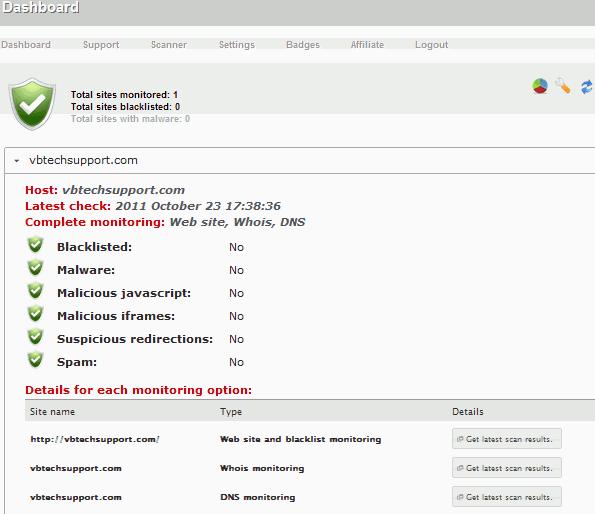Go to the Scanner menu item
Viewport: 595px width, 514px height.
169,45
